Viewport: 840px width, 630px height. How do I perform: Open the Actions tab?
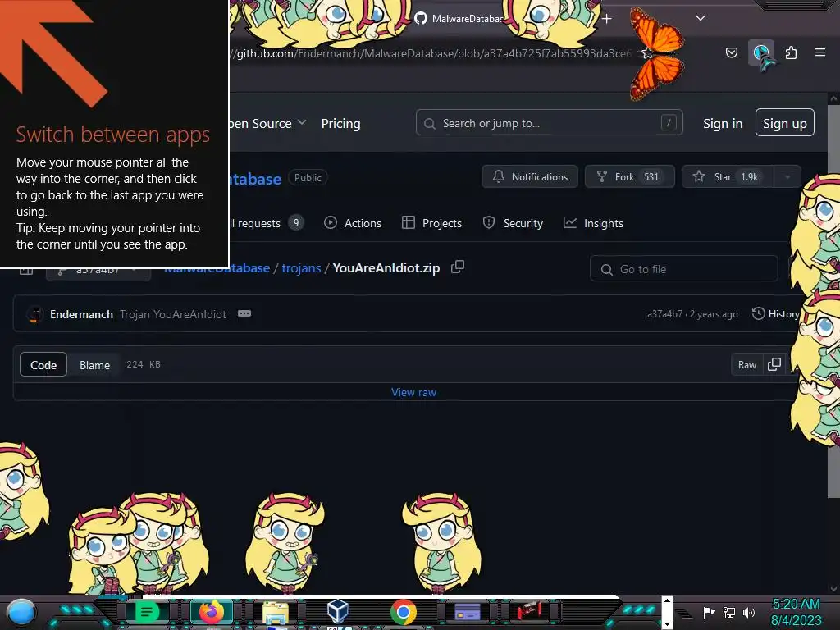[353, 223]
